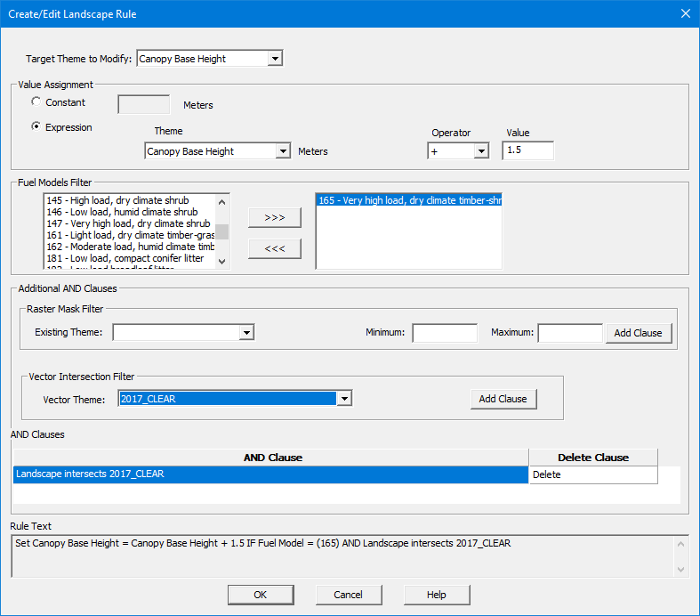
Task: Click Add Clause in Vector Intersection Filter
Action: [503, 399]
